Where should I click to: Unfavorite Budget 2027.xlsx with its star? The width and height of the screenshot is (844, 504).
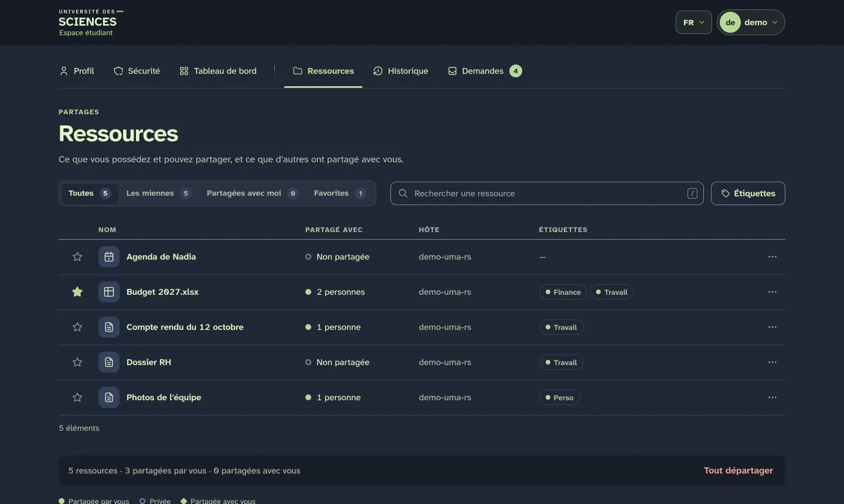[77, 292]
